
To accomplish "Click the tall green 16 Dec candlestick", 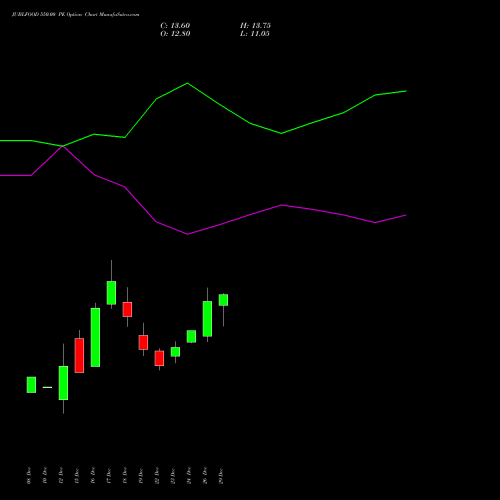I will click(95, 337).
